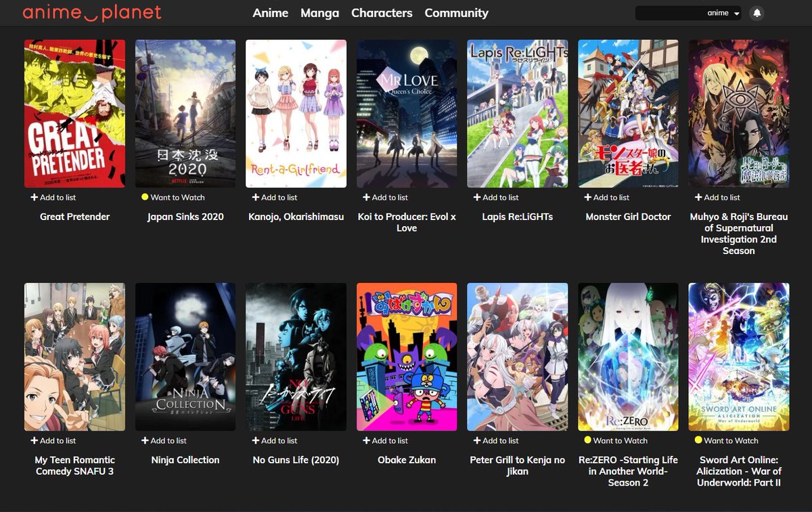
Task: Add Monster Girl Doctor to list
Action: point(606,197)
